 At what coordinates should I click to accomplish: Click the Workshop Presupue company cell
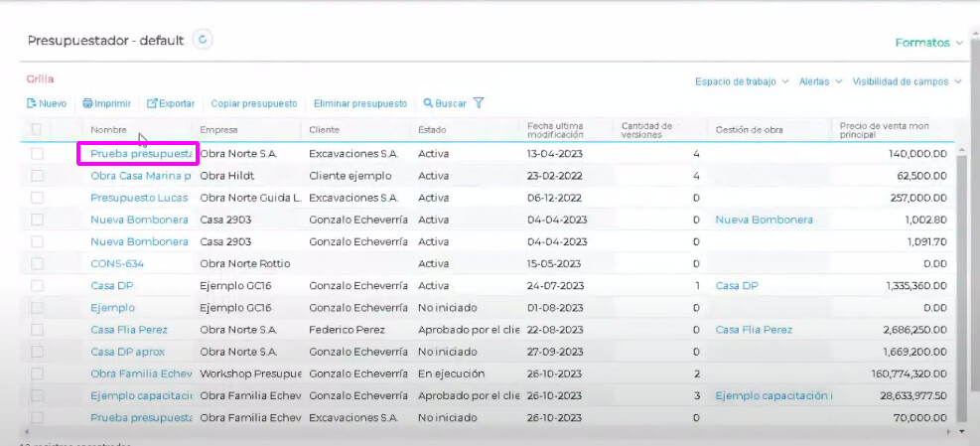click(x=250, y=373)
